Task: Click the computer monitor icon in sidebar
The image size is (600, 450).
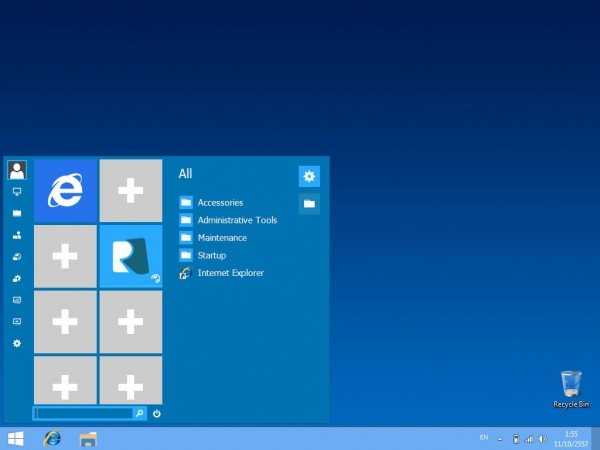Action: pyautogui.click(x=16, y=191)
